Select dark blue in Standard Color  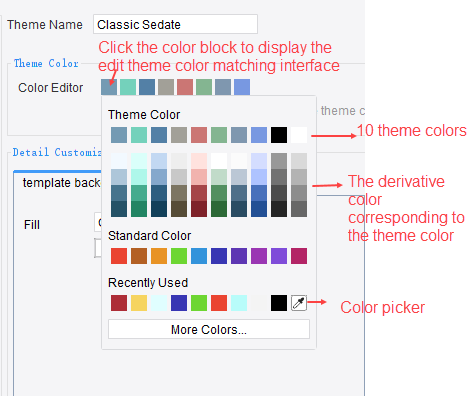tap(219, 256)
